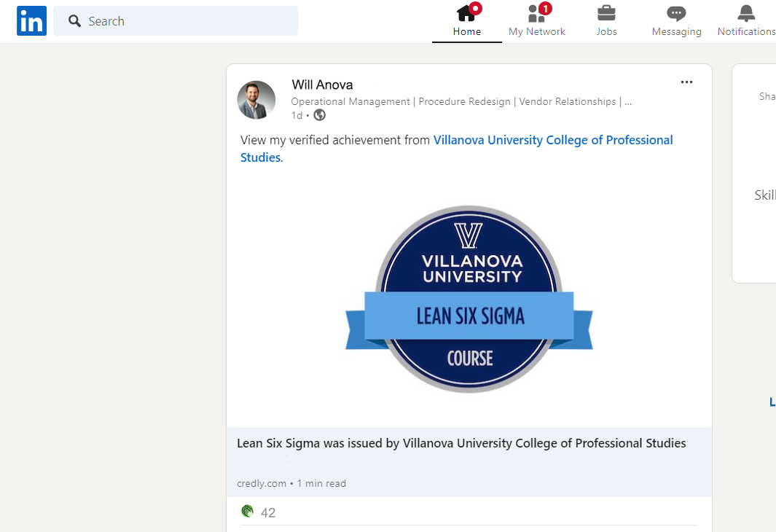This screenshot has width=776, height=532.
Task: Open Notifications bell icon
Action: (x=744, y=12)
